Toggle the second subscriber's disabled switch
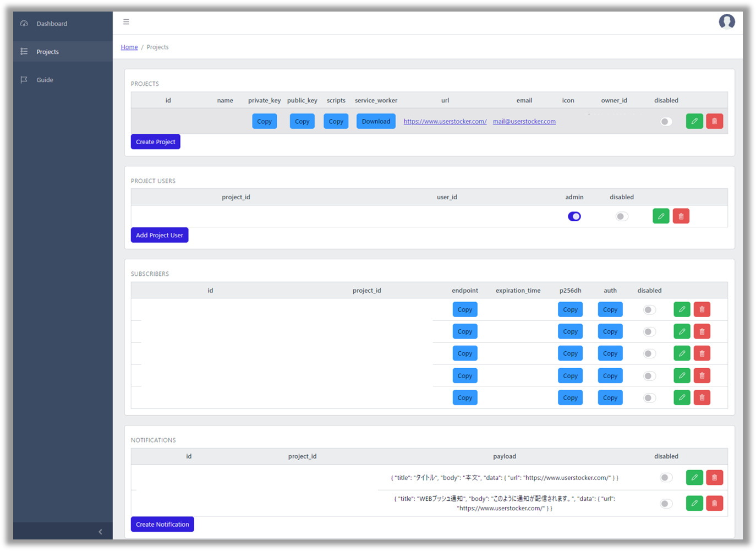Screen dimensions: 756x551 coord(650,332)
